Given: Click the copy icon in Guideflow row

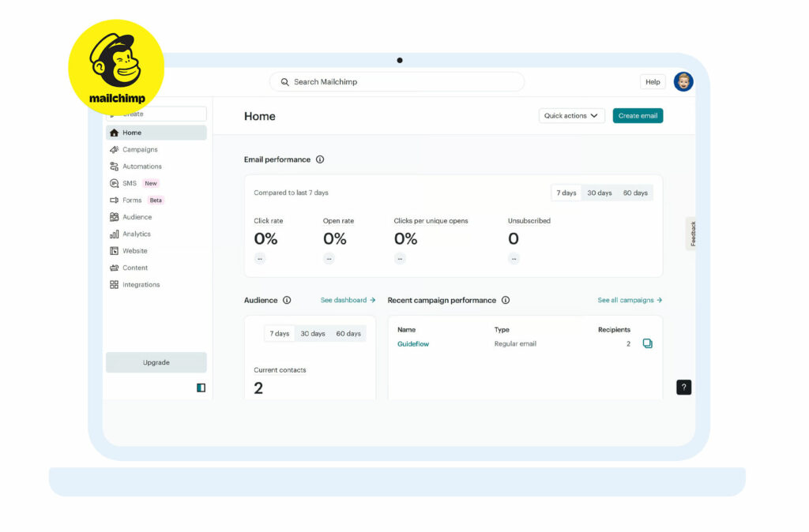Looking at the screenshot, I should (x=648, y=343).
